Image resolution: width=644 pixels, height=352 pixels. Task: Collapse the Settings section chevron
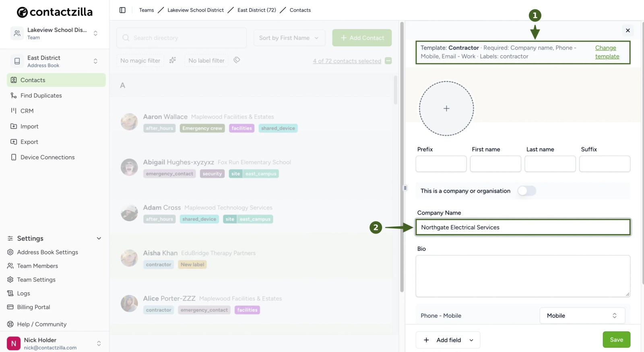(x=99, y=238)
